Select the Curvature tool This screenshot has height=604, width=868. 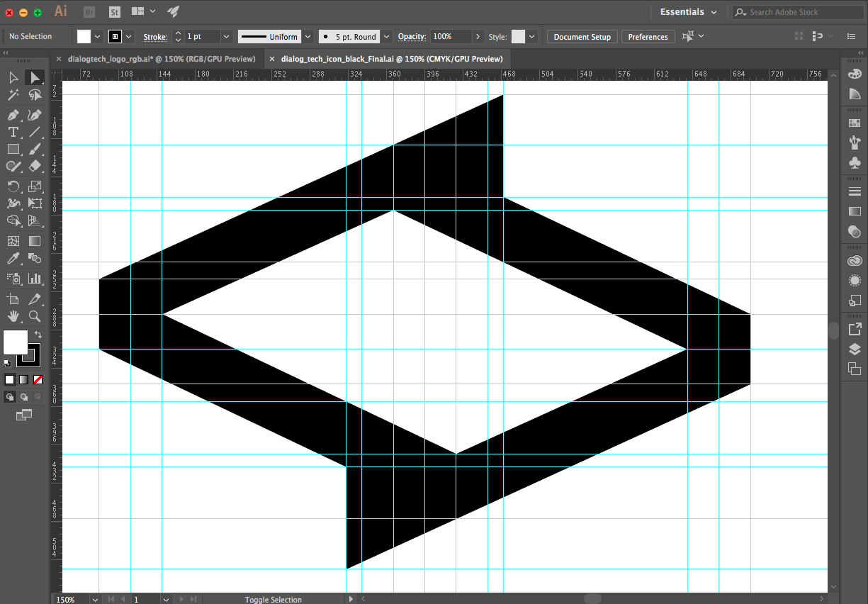click(34, 115)
